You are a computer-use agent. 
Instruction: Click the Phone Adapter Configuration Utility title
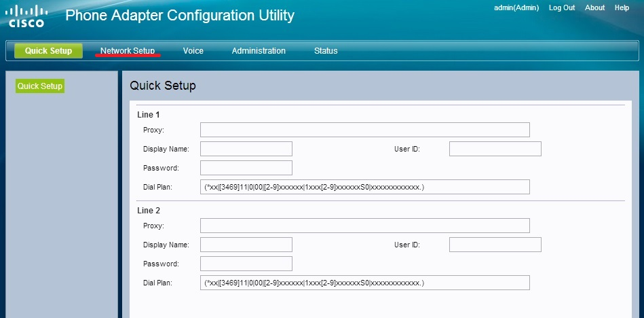[x=180, y=16]
